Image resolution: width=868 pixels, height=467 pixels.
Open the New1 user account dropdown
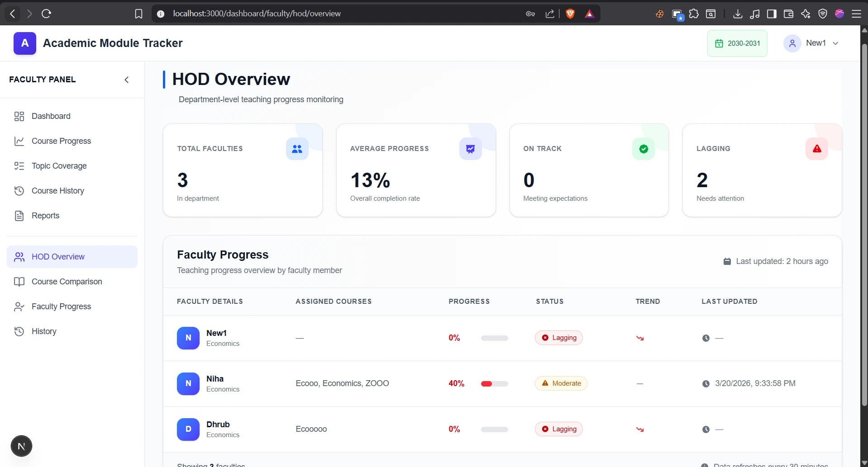point(811,43)
